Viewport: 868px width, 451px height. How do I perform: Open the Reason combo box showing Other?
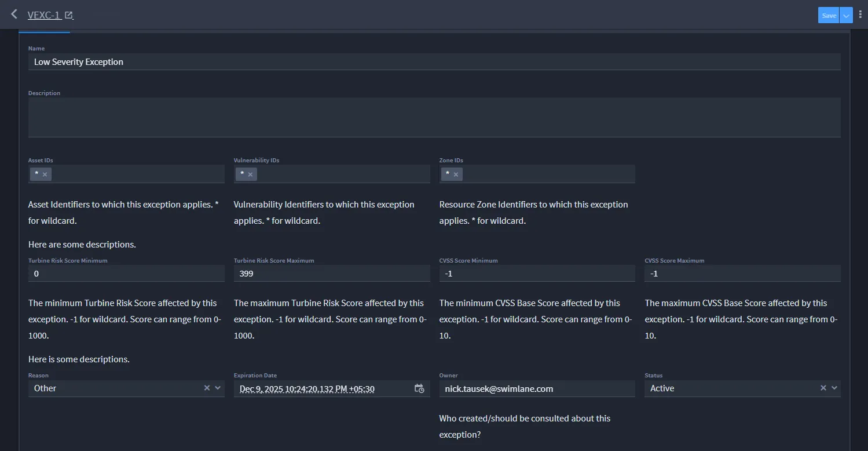coord(126,388)
